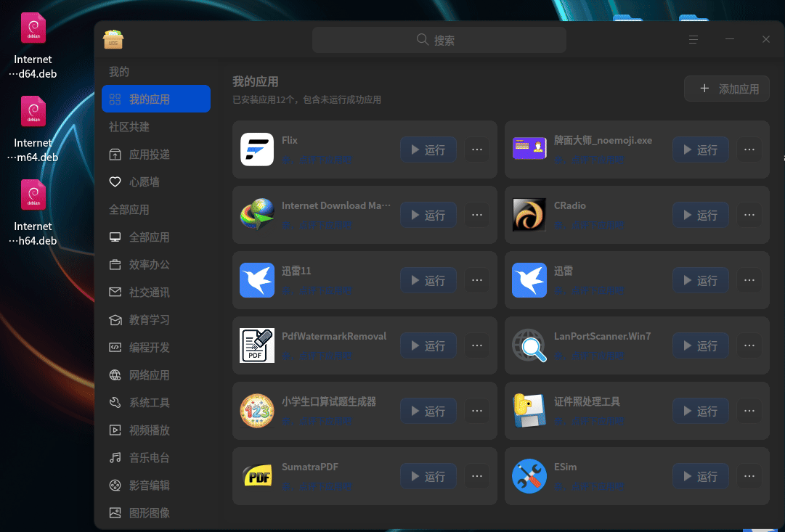
Task: Click the 证件照处理工具 app icon
Action: [529, 410]
